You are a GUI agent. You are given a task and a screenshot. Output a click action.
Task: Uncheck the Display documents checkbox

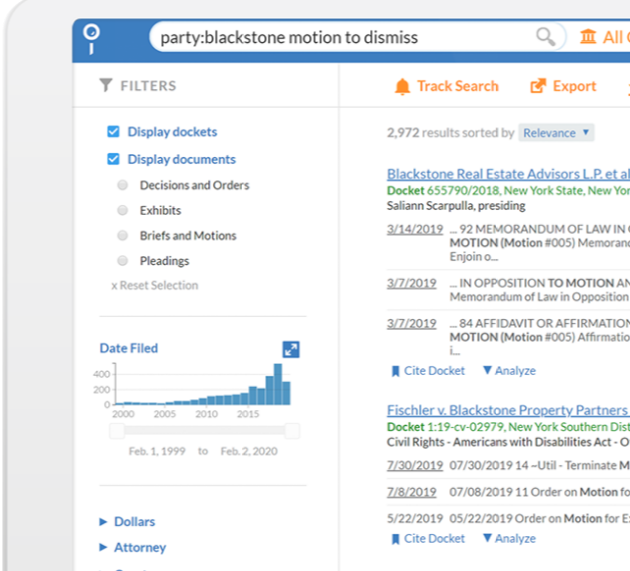[113, 159]
